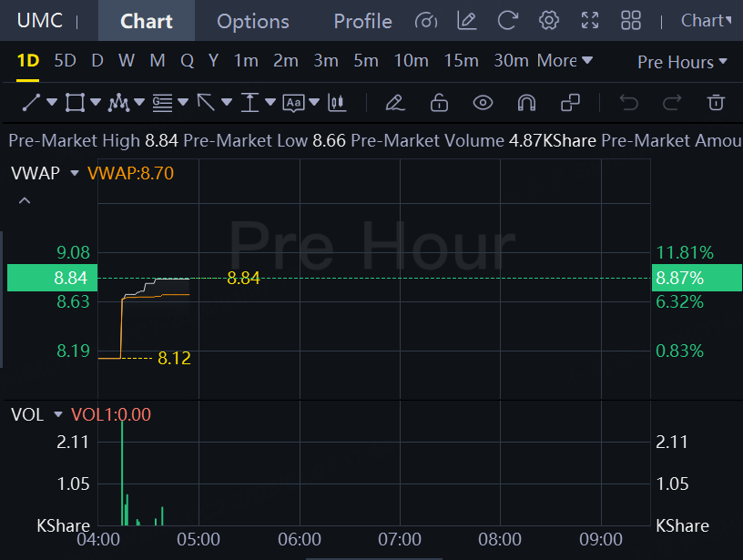Screen dimensions: 743x560
Task: Switch to the Chart tab
Action: tap(147, 21)
